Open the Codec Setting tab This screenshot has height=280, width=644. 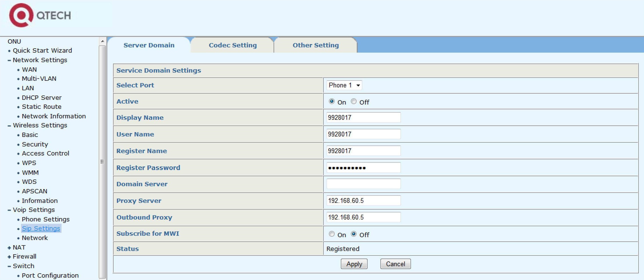[233, 45]
